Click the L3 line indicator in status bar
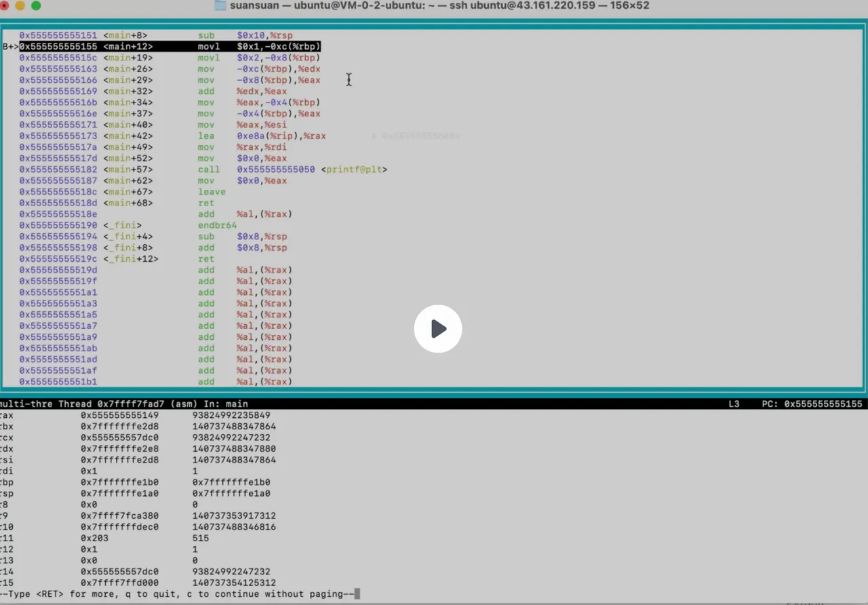868x605 pixels. click(734, 404)
